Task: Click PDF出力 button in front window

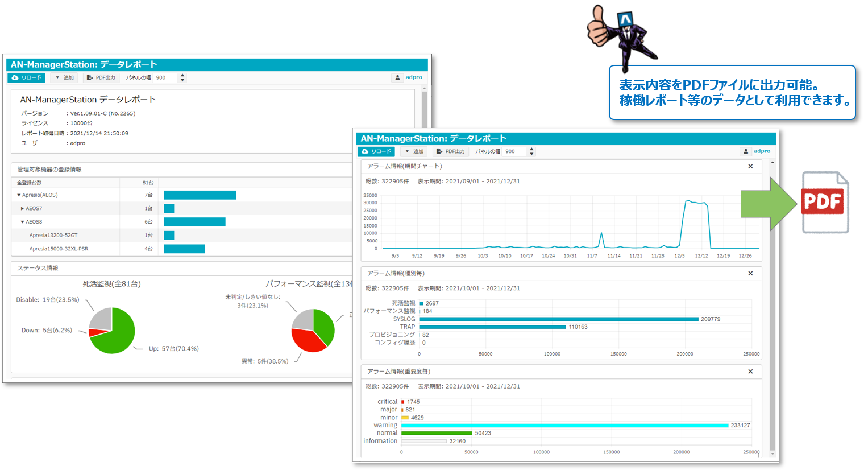Action: tap(451, 151)
